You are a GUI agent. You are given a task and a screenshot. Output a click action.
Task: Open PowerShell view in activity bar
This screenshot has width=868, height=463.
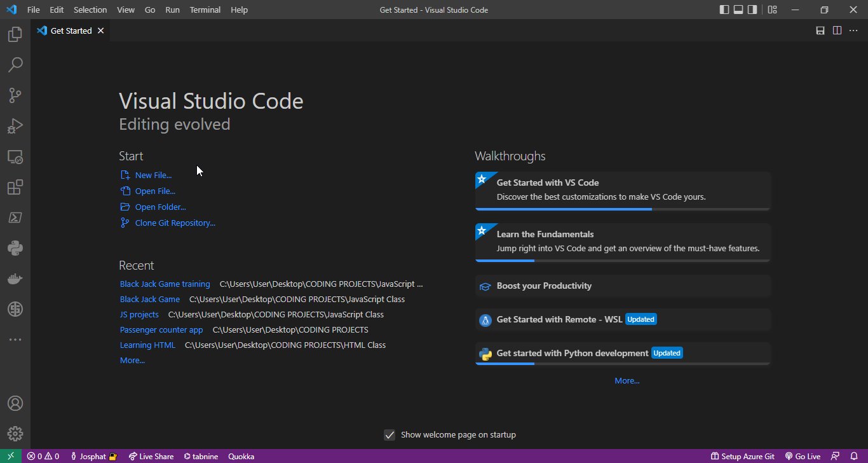[15, 218]
